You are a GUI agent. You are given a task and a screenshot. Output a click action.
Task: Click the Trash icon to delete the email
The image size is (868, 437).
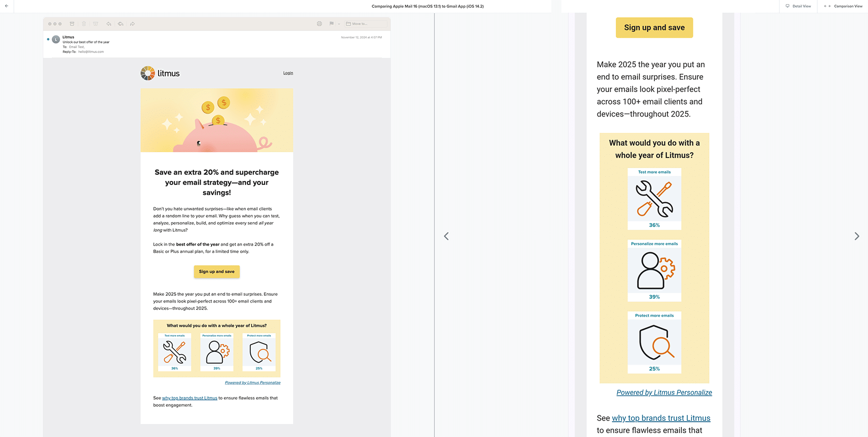coord(83,24)
